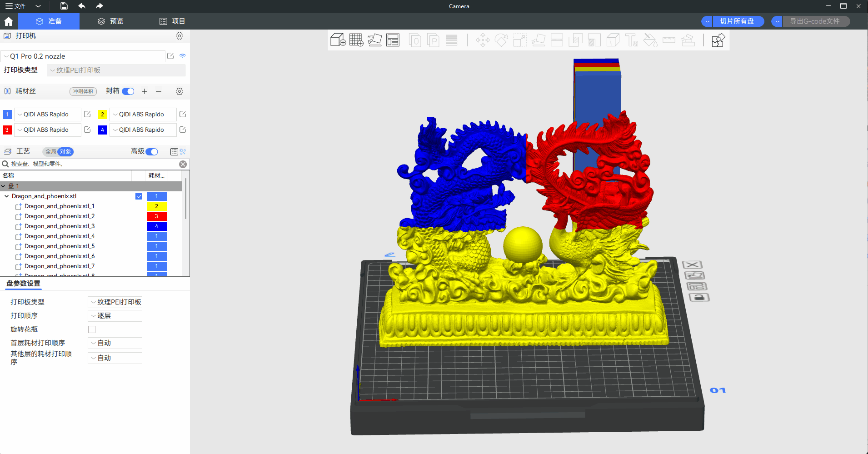Run Auto orient from the toolbar
The image size is (868, 454).
click(374, 40)
